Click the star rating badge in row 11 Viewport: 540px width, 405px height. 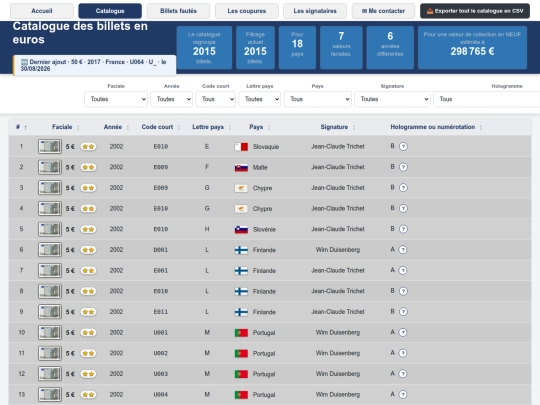click(88, 353)
